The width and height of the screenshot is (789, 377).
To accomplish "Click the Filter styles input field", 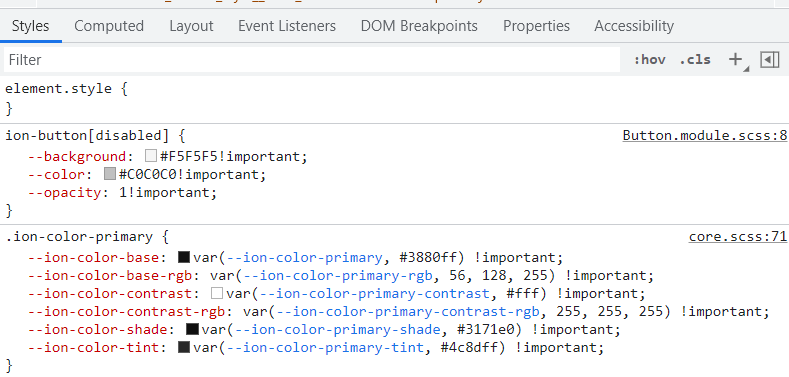I will [x=312, y=60].
